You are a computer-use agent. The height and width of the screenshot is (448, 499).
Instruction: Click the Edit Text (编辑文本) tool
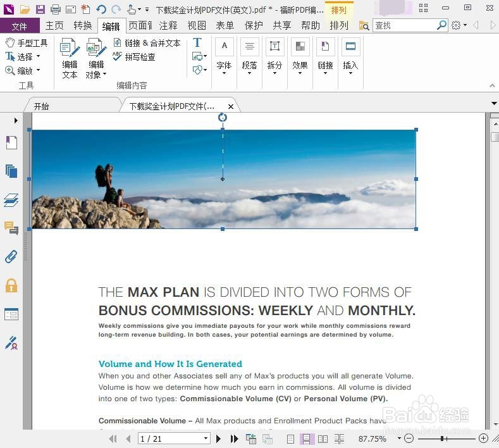point(70,58)
